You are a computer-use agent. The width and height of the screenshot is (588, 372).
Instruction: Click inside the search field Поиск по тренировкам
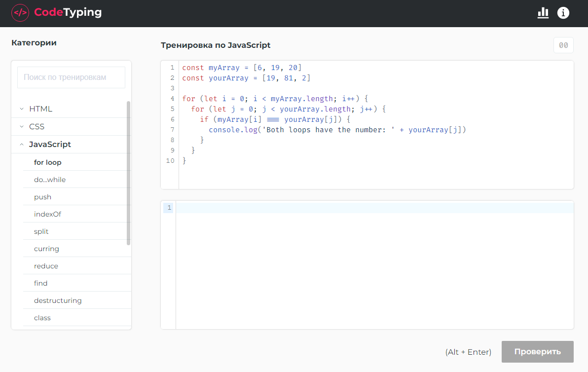coord(71,77)
